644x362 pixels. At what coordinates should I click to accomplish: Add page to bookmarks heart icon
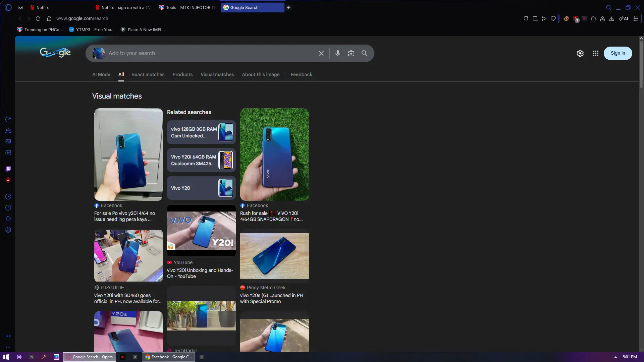(553, 19)
